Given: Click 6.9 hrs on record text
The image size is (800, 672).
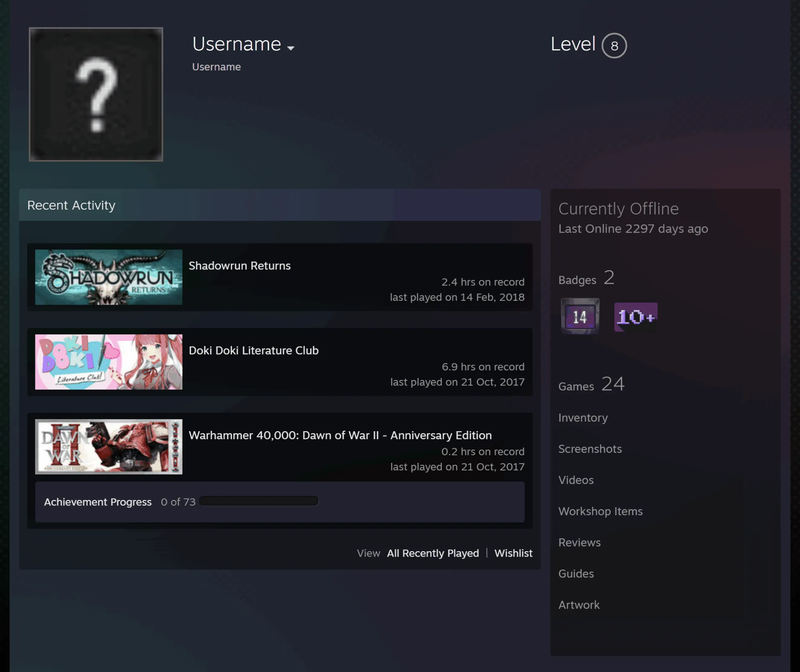Looking at the screenshot, I should tap(483, 367).
